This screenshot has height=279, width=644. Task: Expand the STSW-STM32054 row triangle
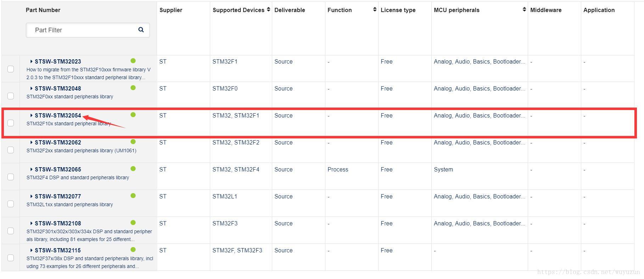31,115
